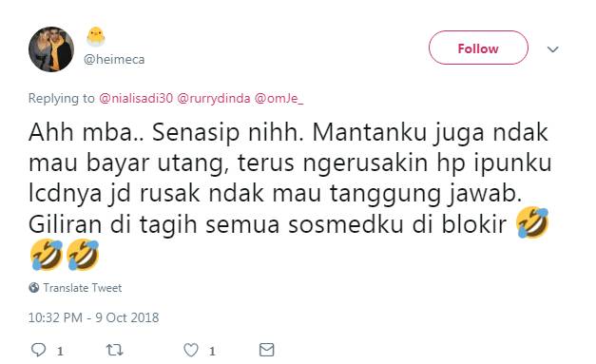Screen dimensions: 596x364
Task: Click the Translate Tweet link
Action: [x=82, y=288]
